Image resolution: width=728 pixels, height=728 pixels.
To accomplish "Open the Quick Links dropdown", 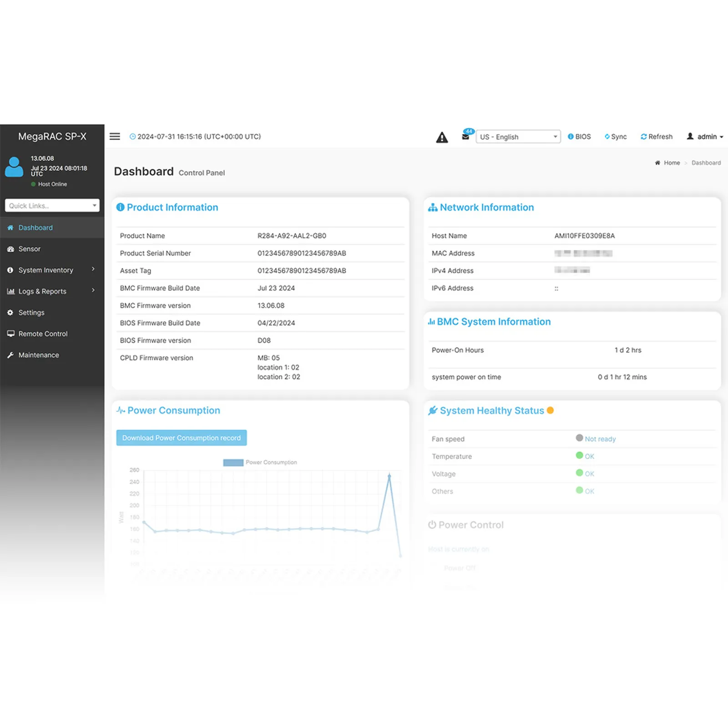I will [x=52, y=206].
